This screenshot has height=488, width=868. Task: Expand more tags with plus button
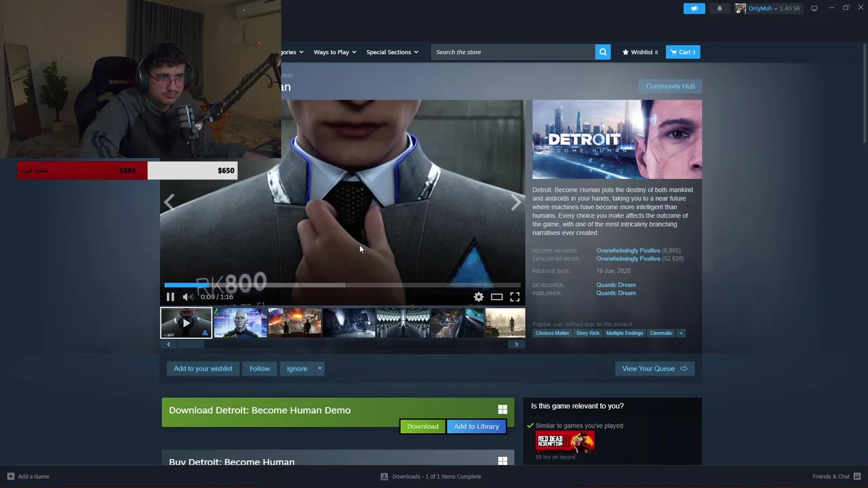click(681, 333)
